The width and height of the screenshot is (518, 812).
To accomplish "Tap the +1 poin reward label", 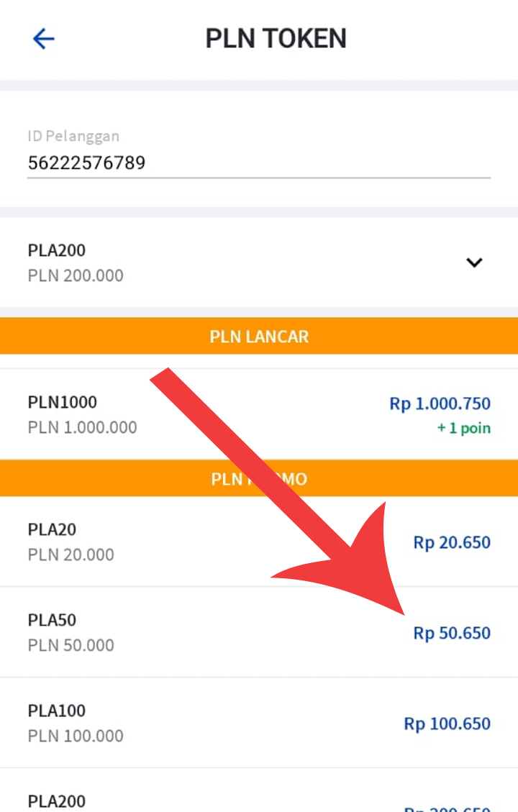I will click(x=463, y=429).
